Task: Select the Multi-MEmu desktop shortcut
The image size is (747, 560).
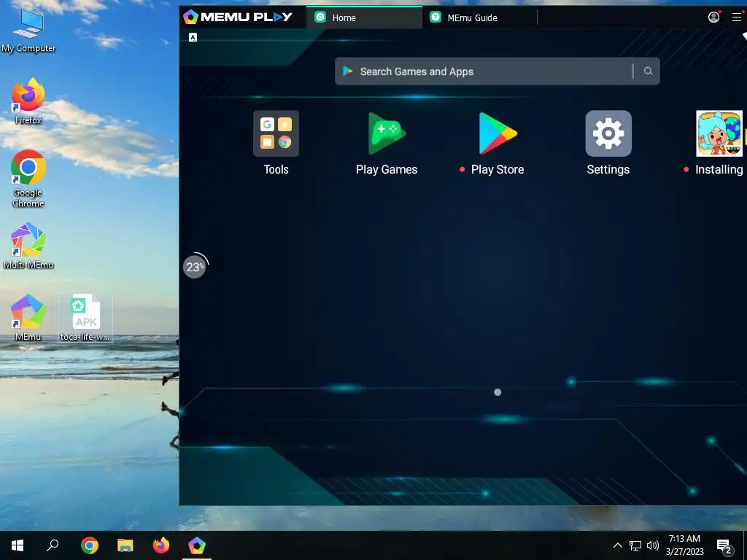Action: click(x=28, y=246)
